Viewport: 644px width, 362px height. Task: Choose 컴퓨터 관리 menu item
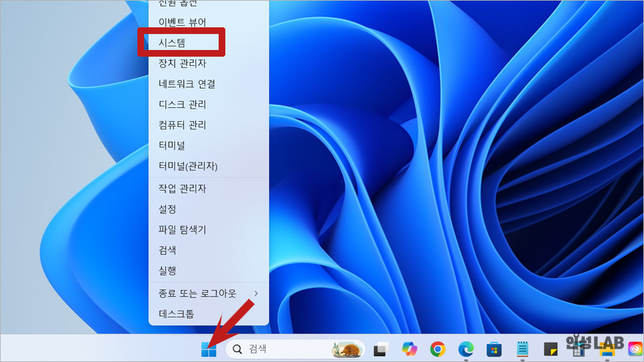click(x=209, y=125)
